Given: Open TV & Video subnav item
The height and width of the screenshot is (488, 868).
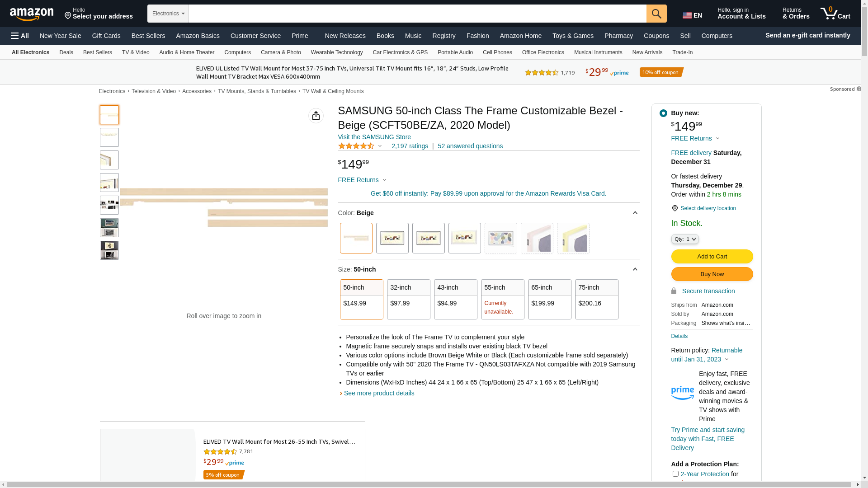Looking at the screenshot, I should tap(136, 52).
